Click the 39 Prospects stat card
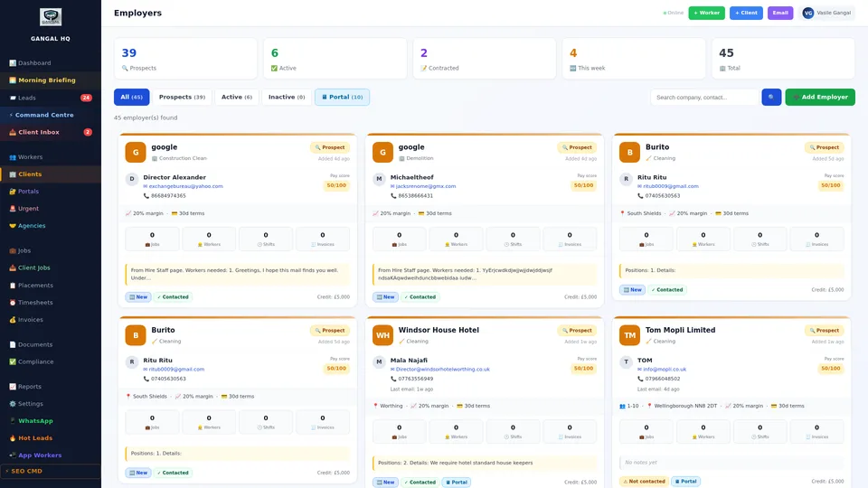 click(x=185, y=59)
